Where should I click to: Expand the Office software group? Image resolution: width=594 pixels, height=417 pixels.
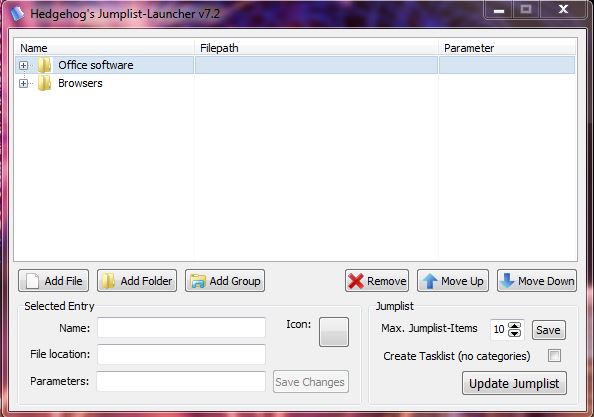(23, 65)
